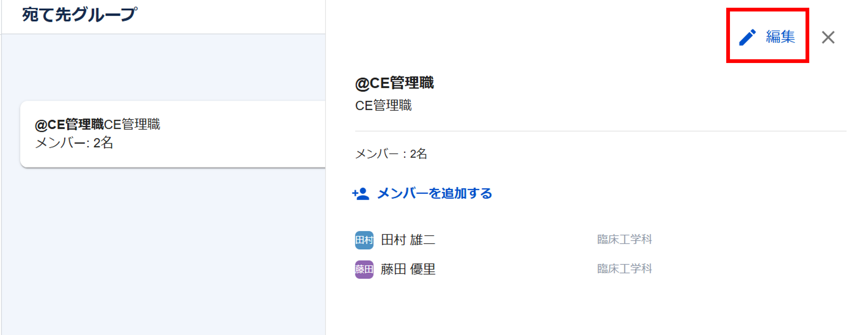Image resolution: width=868 pixels, height=335 pixels.
Task: Click the purple 藤田 avatar icon
Action: point(364,269)
